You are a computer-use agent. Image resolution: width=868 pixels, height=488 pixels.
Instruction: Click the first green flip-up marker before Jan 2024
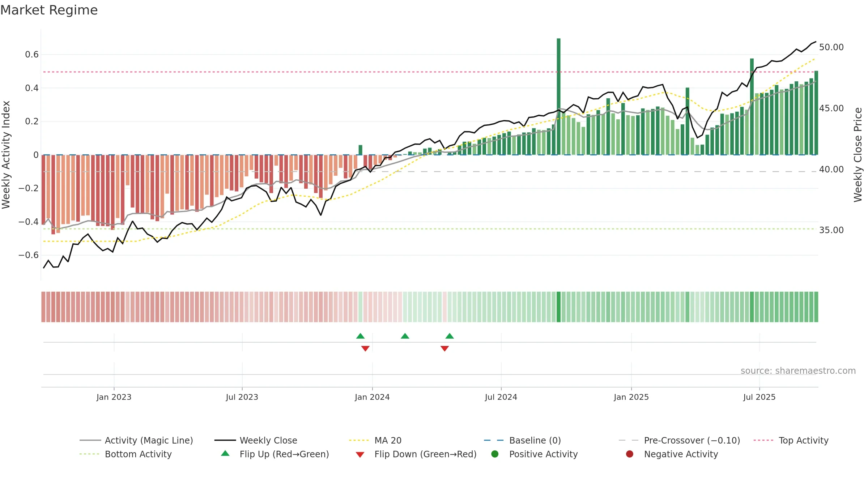360,336
